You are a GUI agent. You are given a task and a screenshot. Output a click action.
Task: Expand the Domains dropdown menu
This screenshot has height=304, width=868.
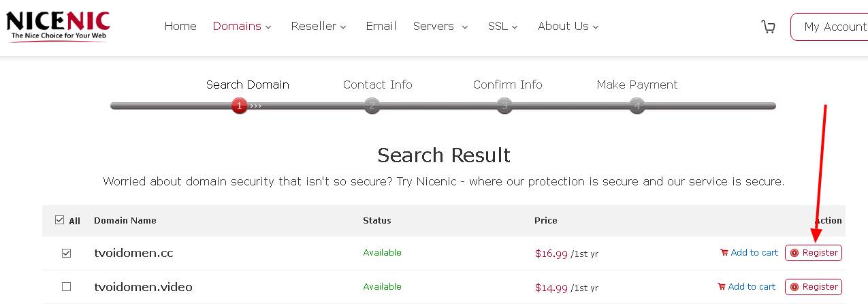pyautogui.click(x=242, y=27)
